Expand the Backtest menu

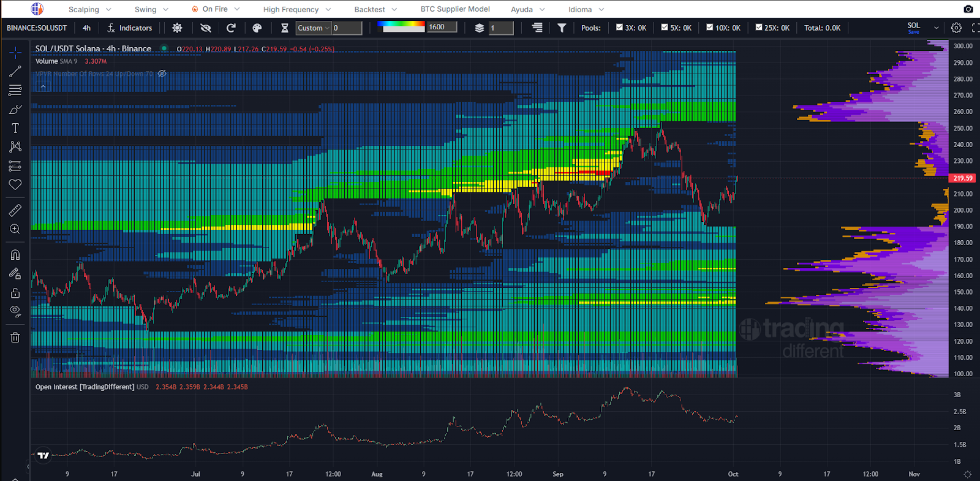point(375,9)
